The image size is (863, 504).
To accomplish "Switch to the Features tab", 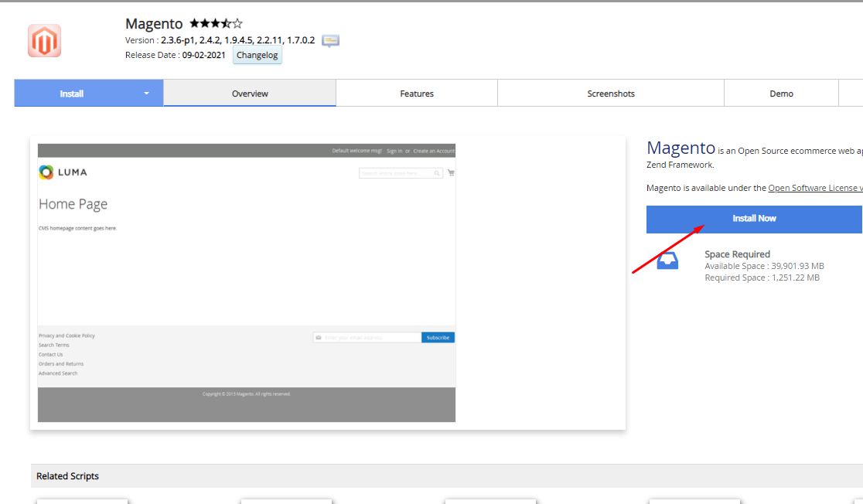I will click(417, 94).
